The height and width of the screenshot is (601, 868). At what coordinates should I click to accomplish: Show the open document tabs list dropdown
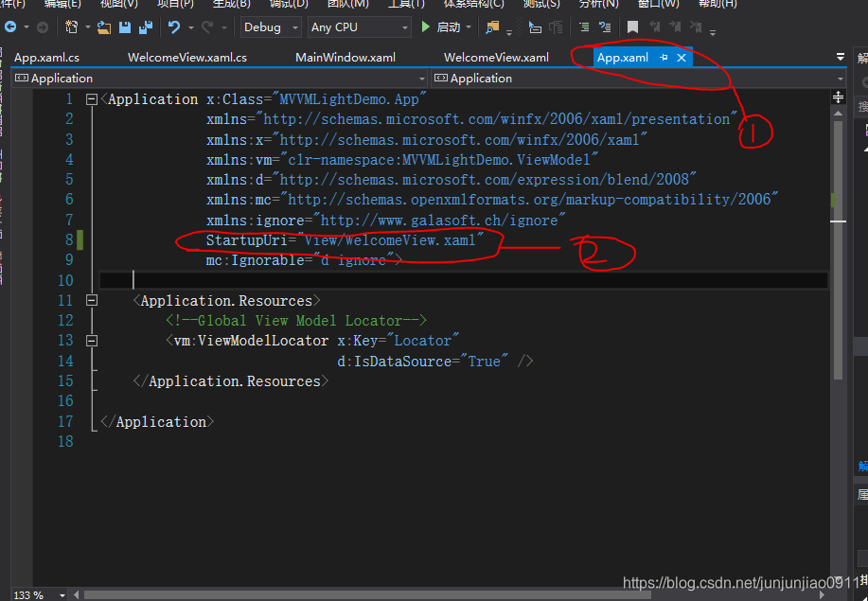[841, 57]
